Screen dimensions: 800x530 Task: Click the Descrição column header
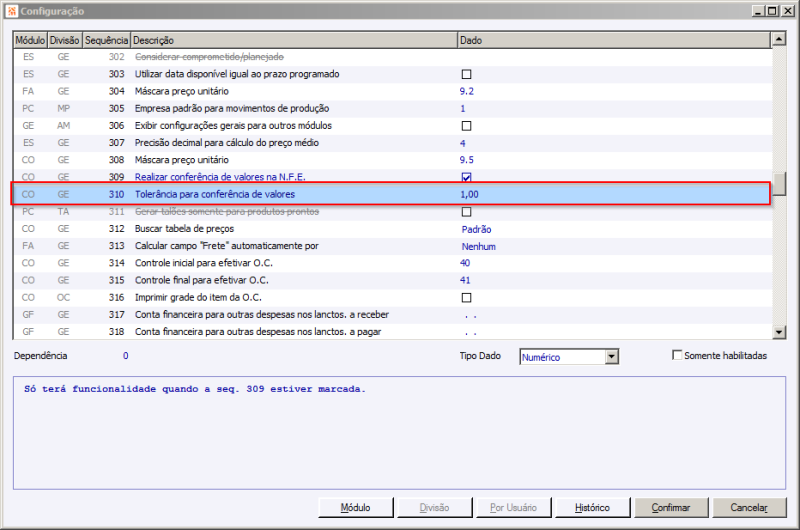pos(294,40)
